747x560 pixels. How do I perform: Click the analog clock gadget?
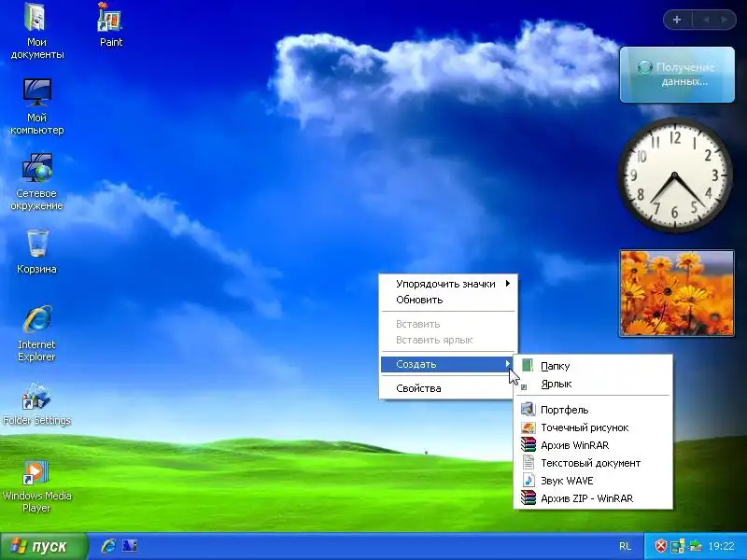click(x=674, y=175)
